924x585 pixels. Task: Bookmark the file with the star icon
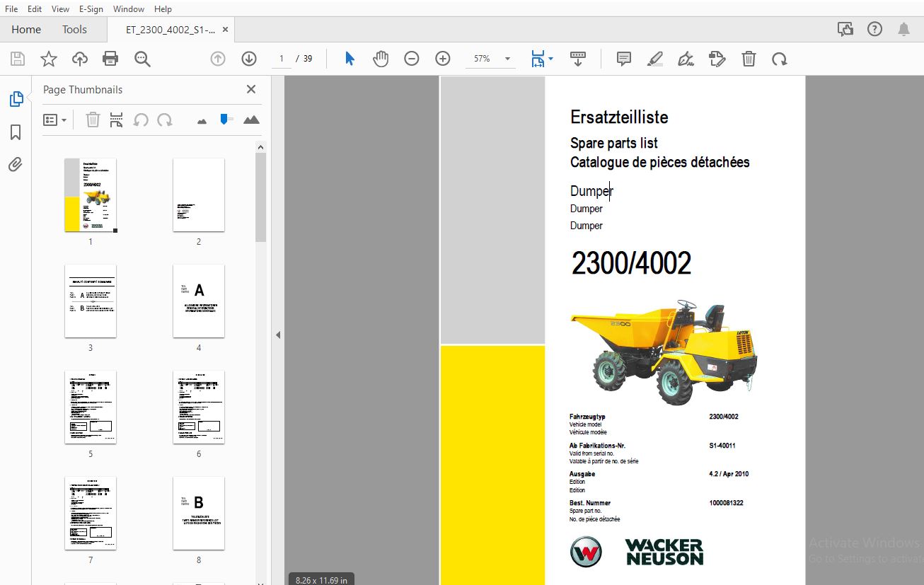(x=49, y=59)
